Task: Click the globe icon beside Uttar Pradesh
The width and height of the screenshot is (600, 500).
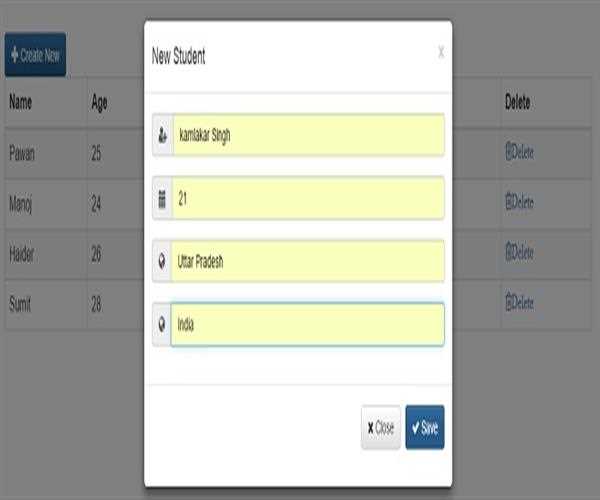Action: 162,262
